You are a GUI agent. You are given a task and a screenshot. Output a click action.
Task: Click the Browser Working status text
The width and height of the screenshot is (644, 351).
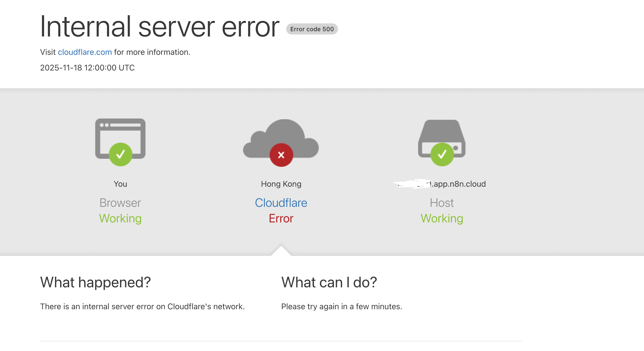(x=120, y=218)
